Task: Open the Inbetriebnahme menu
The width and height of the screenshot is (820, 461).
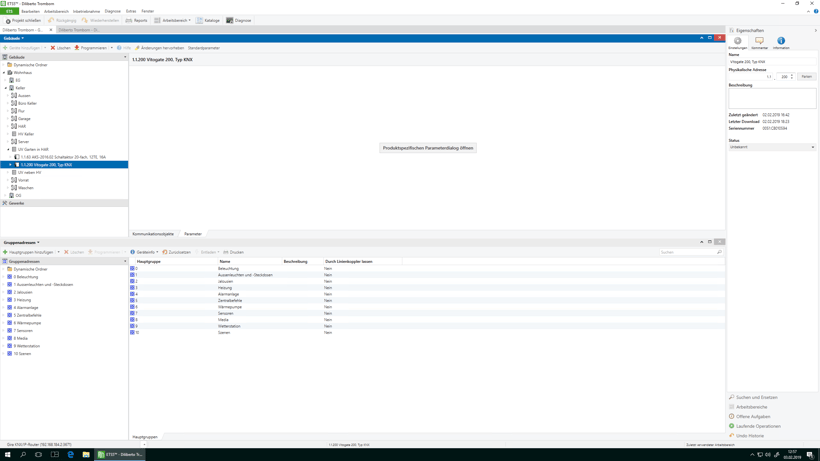Action: [x=86, y=11]
